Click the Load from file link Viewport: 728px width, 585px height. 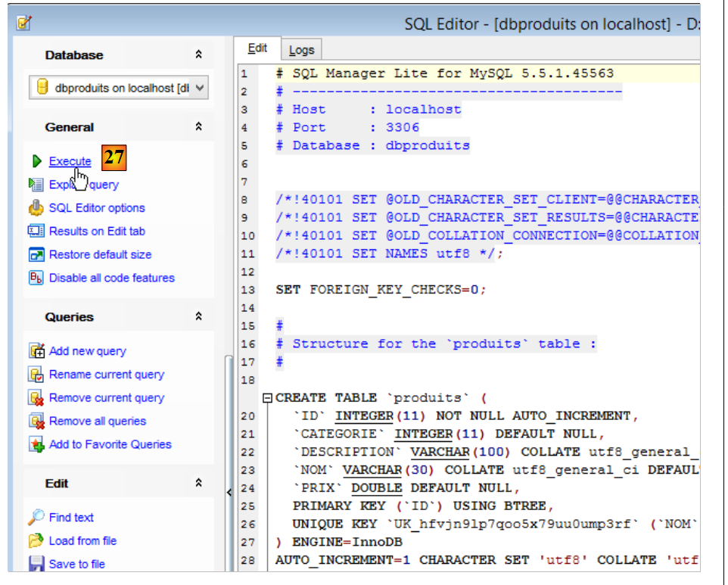point(82,541)
